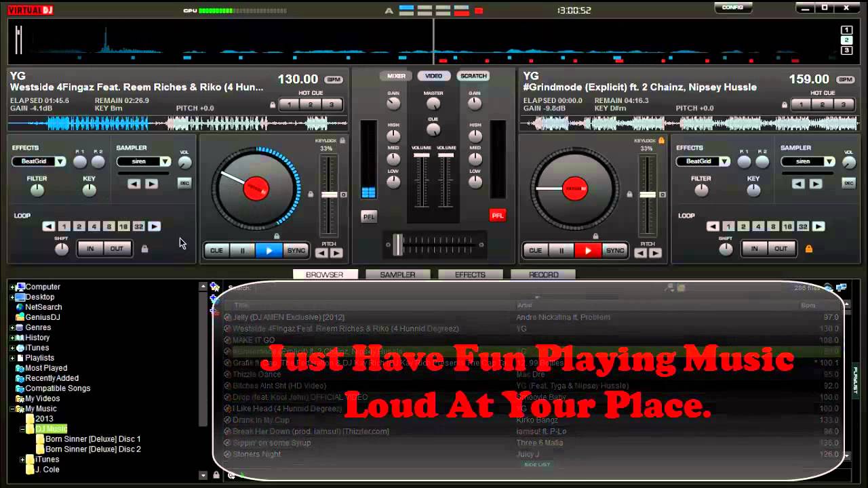
Task: Double loop length with right arrow, right deck
Action: [x=819, y=227]
